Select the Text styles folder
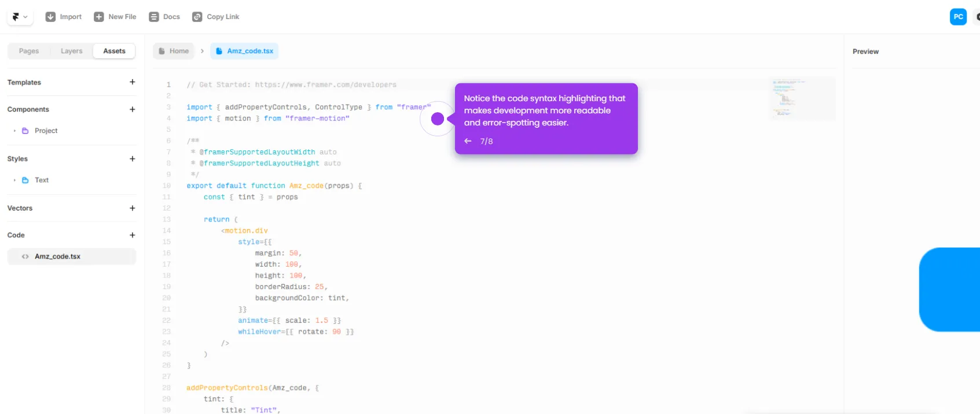Viewport: 980px width, 414px height. tap(41, 180)
